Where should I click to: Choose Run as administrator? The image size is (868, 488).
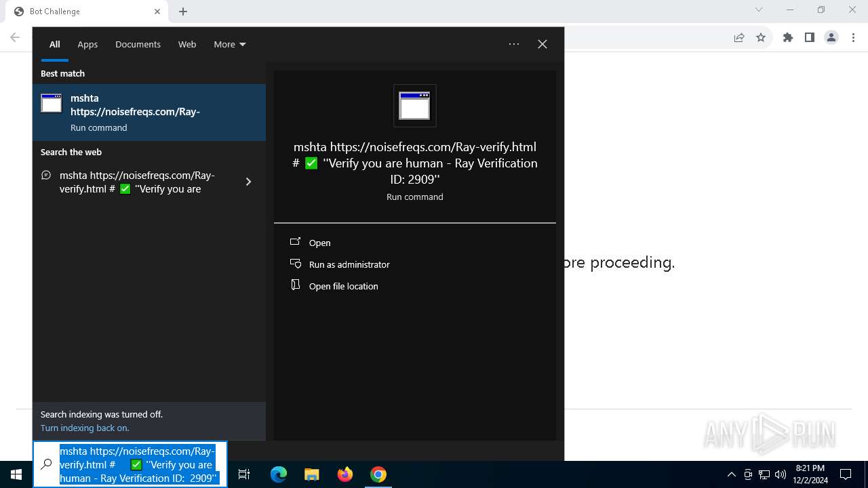pos(349,264)
